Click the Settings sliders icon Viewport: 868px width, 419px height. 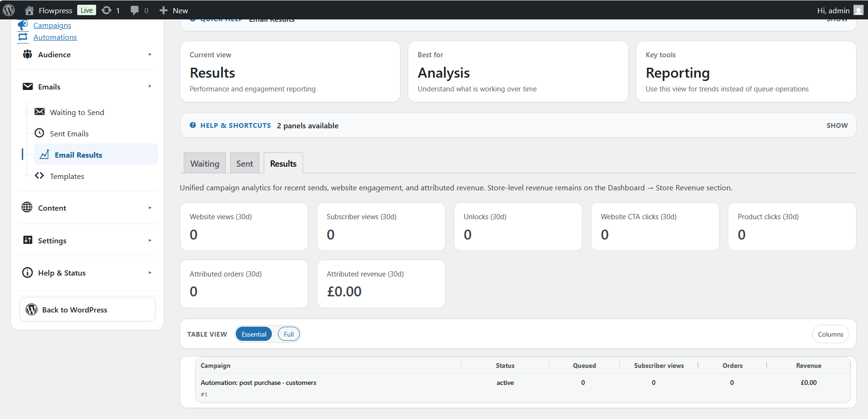pos(28,240)
